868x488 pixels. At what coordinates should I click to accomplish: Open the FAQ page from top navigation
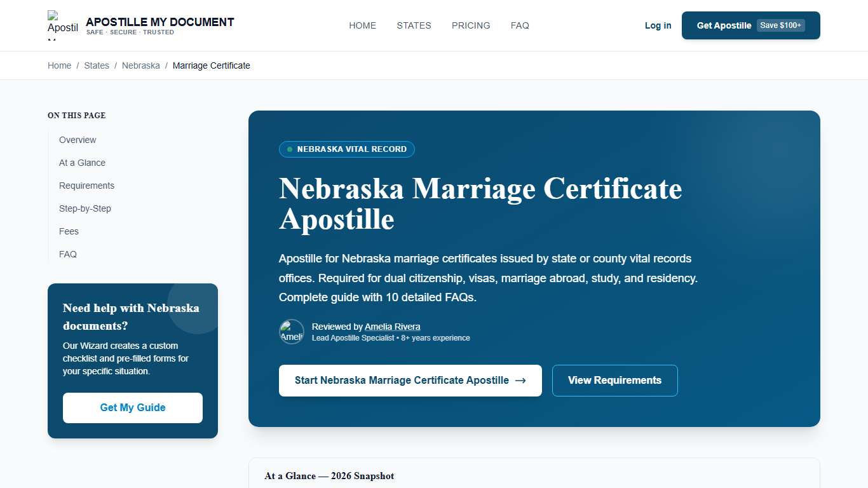(x=520, y=25)
